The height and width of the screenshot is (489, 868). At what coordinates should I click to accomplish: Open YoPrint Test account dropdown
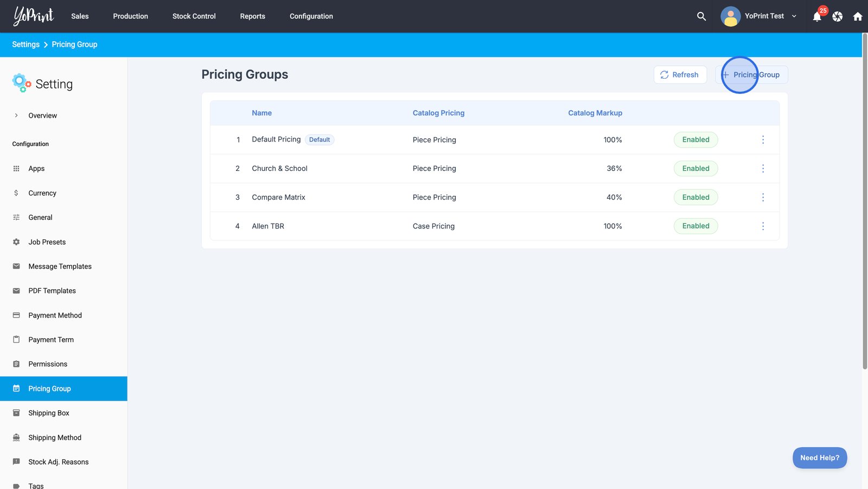click(759, 16)
